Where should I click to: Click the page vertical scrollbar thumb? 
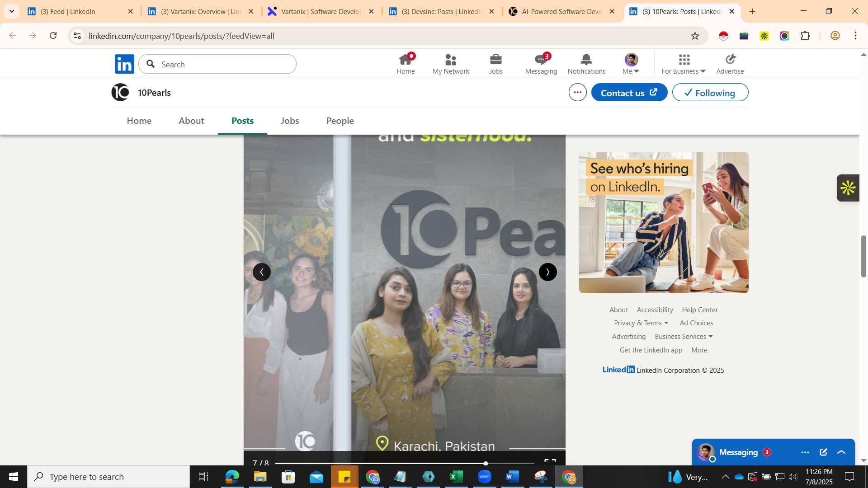(863, 256)
